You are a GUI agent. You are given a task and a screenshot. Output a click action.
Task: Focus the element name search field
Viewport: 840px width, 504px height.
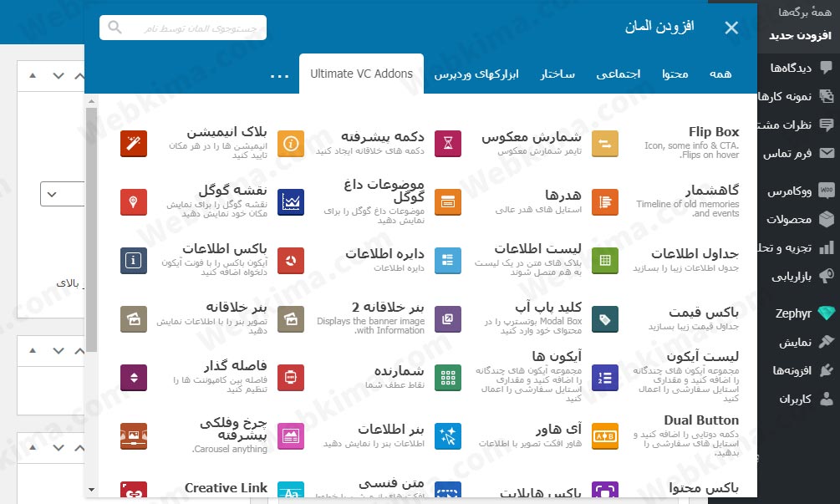pyautogui.click(x=183, y=28)
